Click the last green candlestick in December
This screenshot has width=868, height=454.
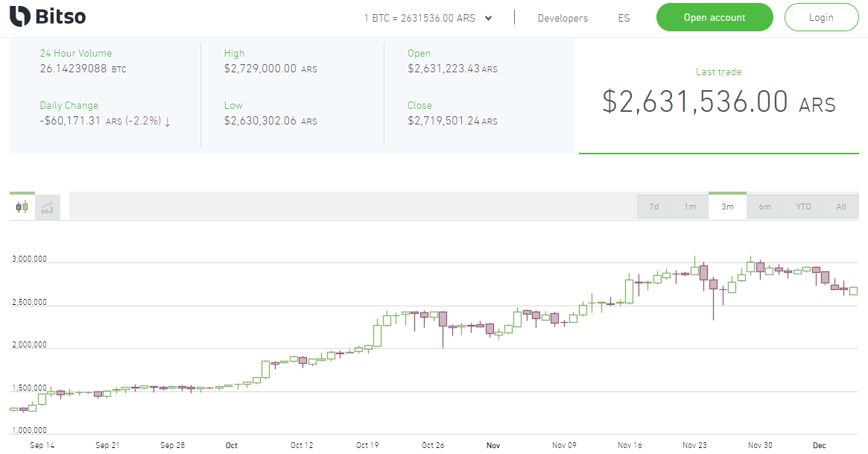point(853,291)
